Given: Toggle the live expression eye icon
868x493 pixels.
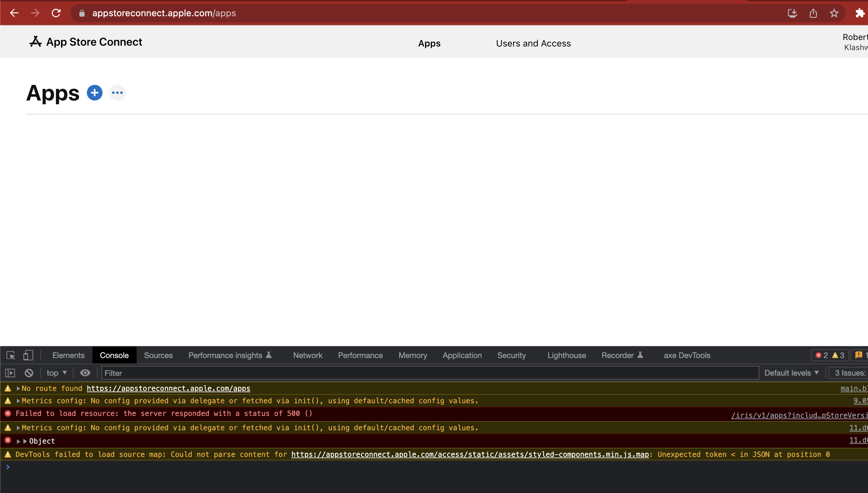Looking at the screenshot, I should coord(85,373).
